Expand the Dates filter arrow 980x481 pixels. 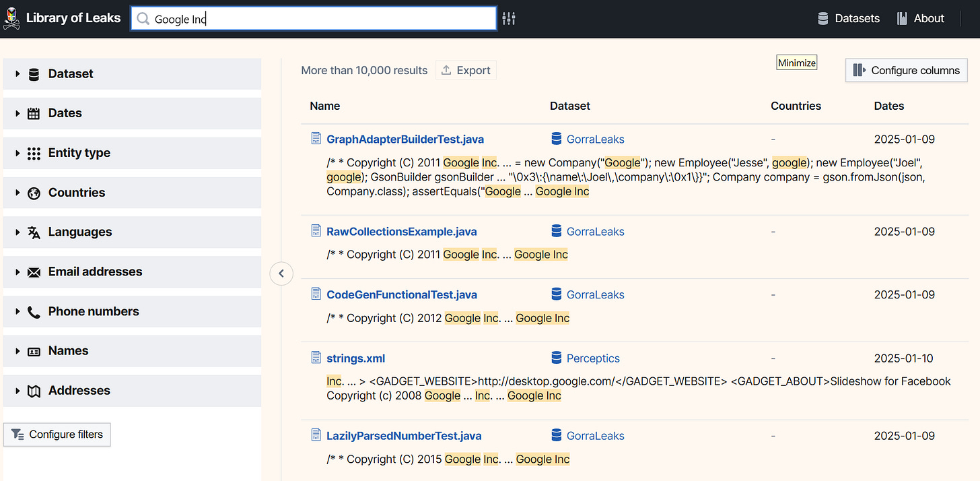[x=17, y=114]
